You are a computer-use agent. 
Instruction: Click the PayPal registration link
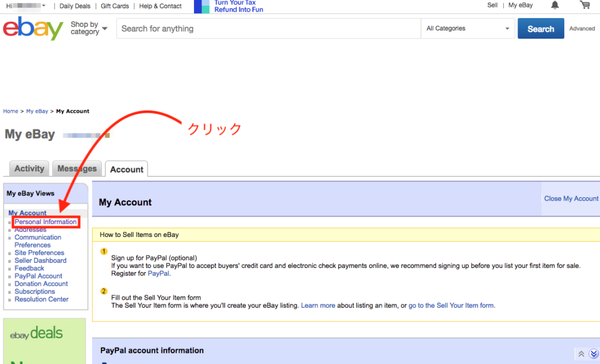[158, 273]
